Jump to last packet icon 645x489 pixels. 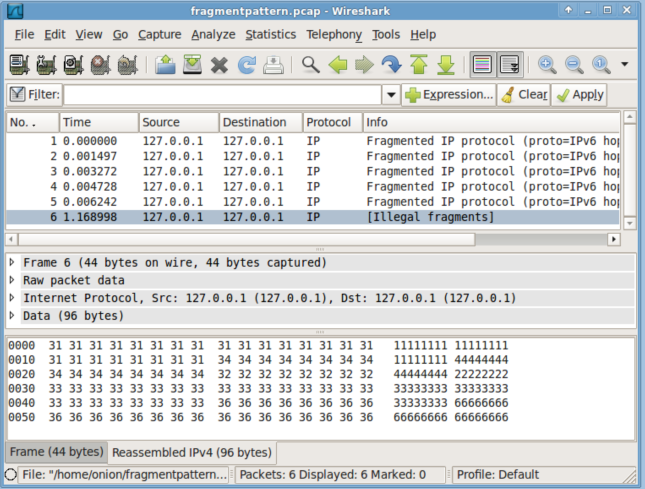click(446, 65)
